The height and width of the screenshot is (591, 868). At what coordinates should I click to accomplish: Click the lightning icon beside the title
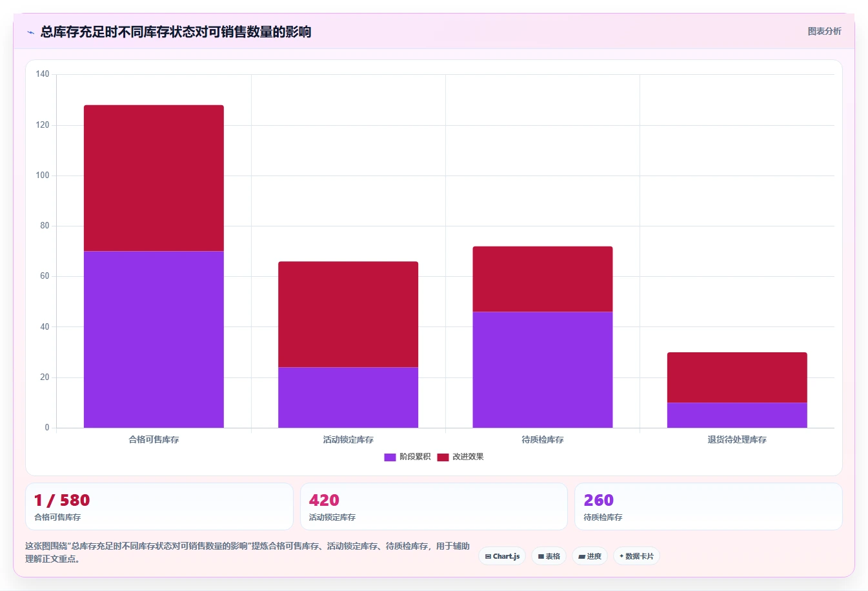30,32
